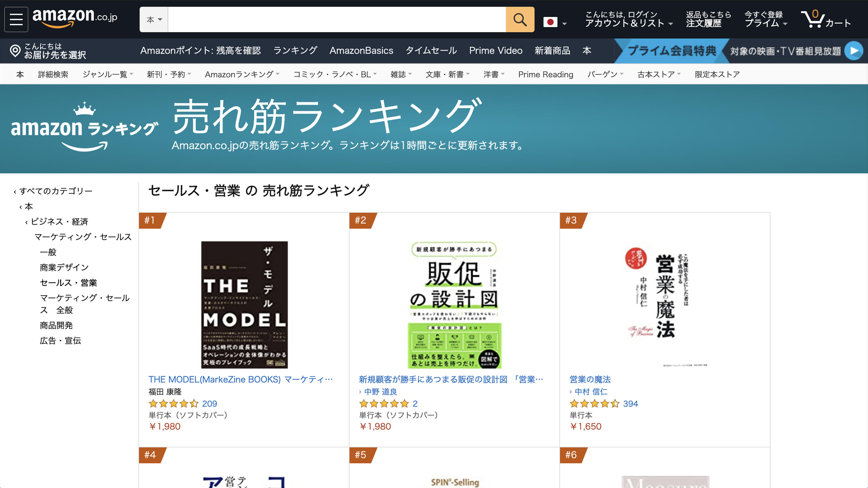
Task: Select 商品開発 category in the sidebar
Action: pos(56,325)
